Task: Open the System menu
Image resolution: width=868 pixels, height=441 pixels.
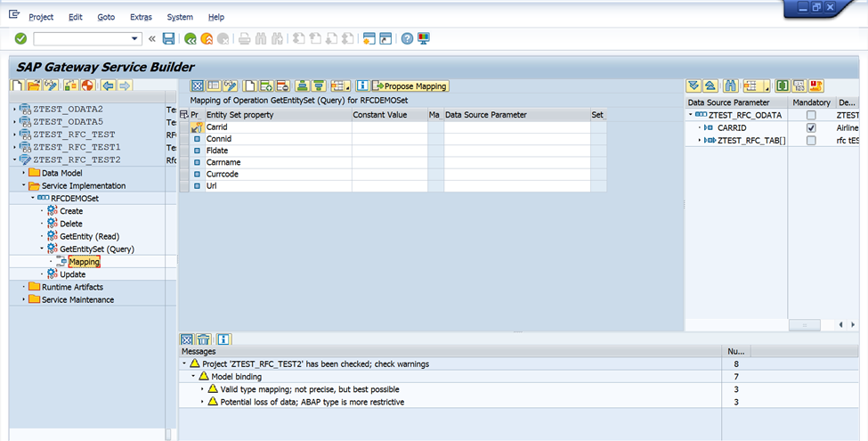Action: coord(180,17)
